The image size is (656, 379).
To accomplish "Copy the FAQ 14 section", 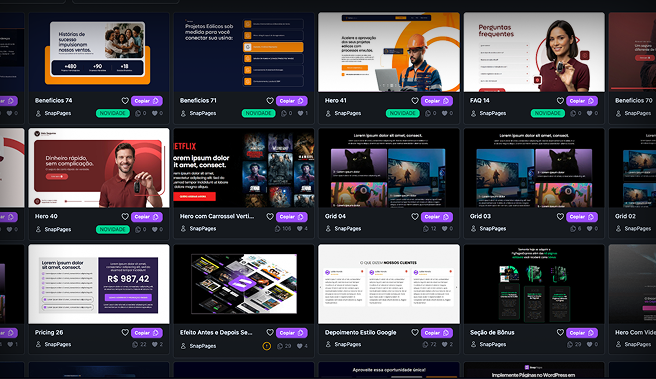I will [582, 101].
